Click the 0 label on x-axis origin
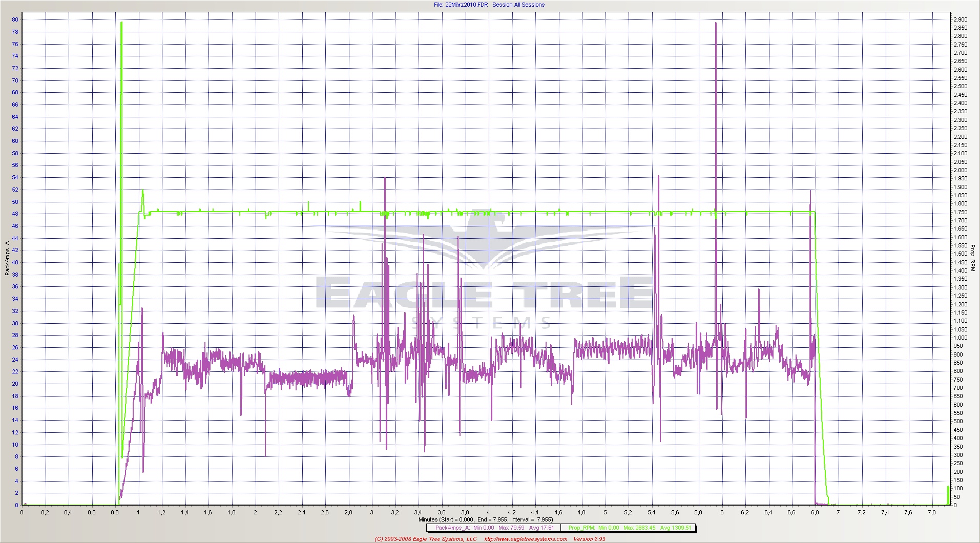The height and width of the screenshot is (543, 980). click(x=22, y=512)
